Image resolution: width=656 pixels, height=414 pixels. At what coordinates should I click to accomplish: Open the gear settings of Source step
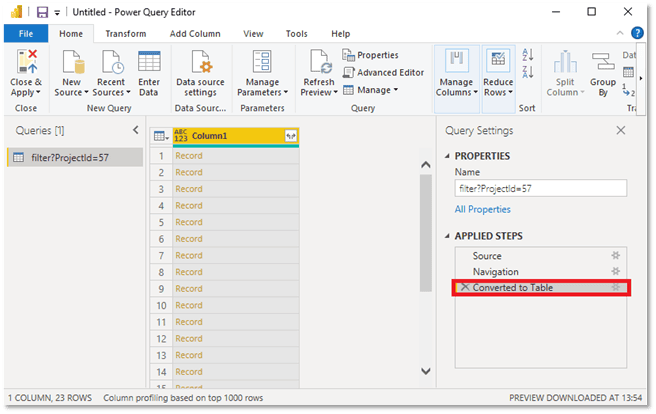[x=615, y=255]
